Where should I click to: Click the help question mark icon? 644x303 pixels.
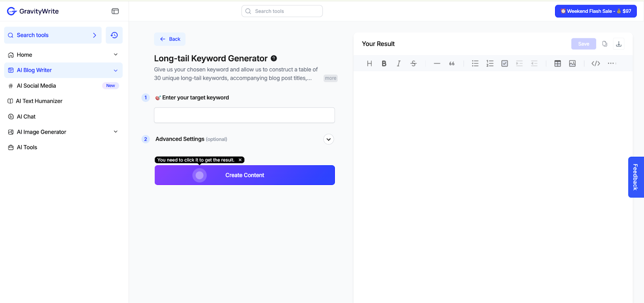274,58
